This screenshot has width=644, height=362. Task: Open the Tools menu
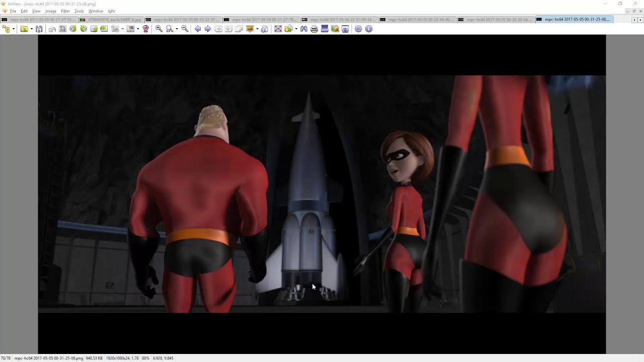click(x=79, y=11)
